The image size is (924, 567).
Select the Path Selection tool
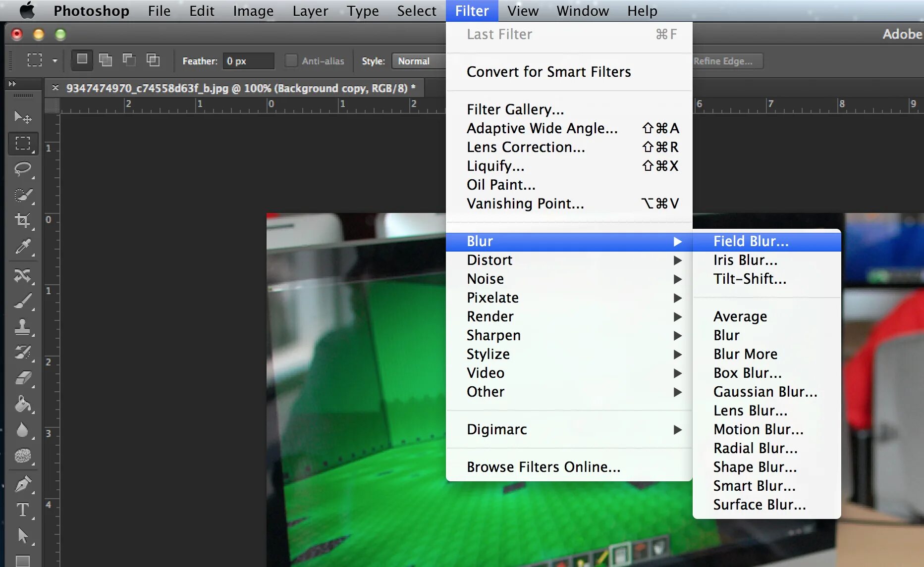click(x=22, y=535)
